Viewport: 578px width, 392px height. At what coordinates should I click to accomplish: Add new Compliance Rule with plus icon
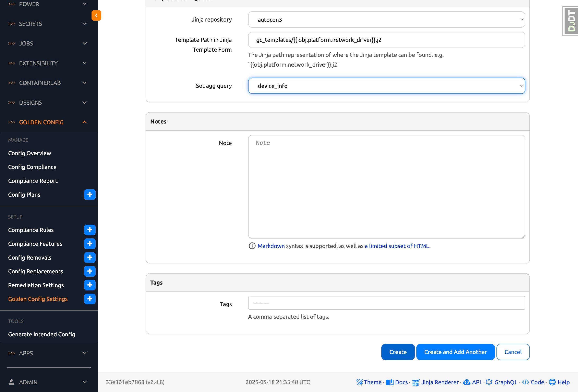pyautogui.click(x=90, y=230)
